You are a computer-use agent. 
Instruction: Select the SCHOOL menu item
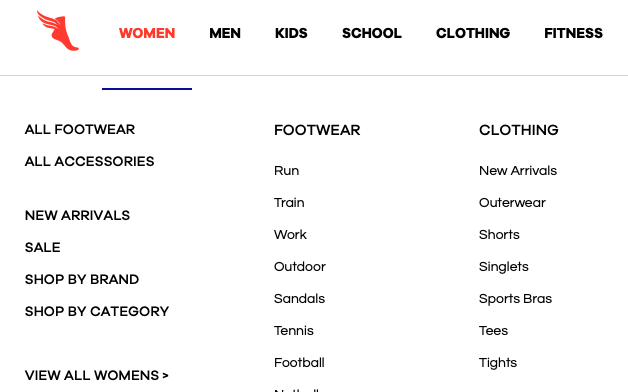click(372, 33)
